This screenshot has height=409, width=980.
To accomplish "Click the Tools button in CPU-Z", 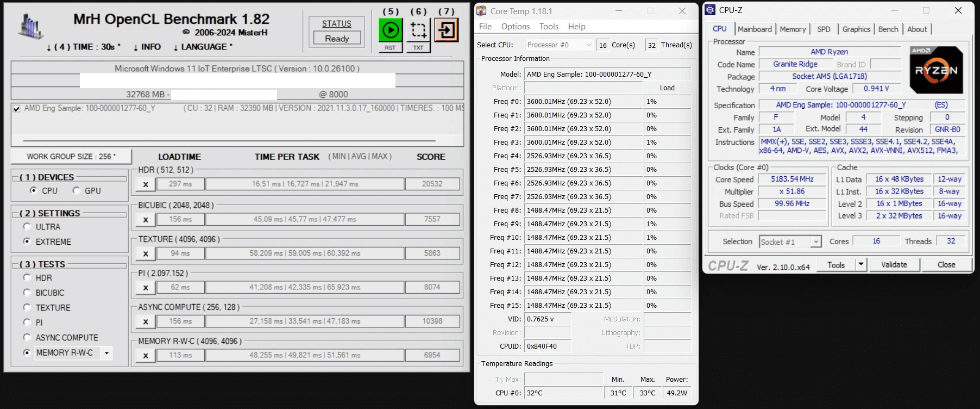I will click(x=836, y=265).
